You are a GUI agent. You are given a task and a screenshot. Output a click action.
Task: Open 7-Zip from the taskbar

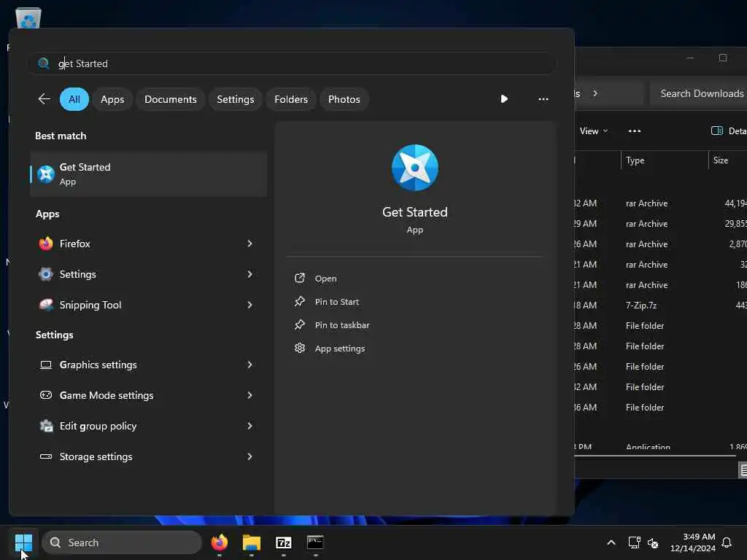(284, 542)
